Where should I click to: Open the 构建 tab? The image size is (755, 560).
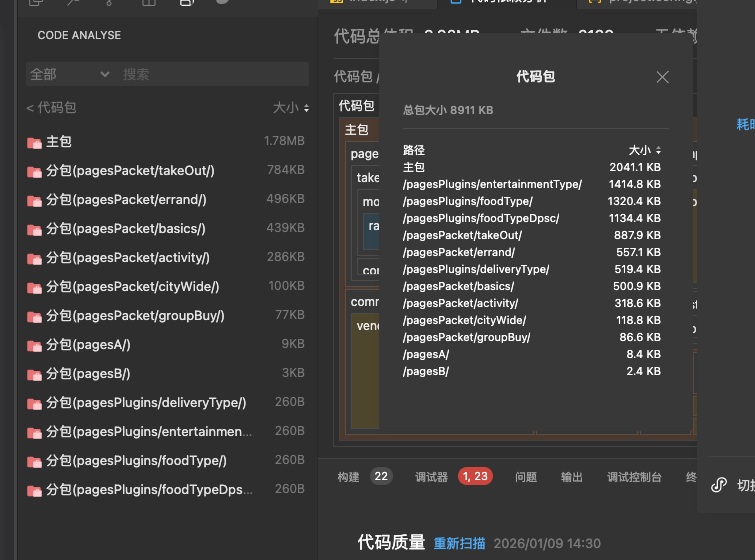click(x=348, y=477)
